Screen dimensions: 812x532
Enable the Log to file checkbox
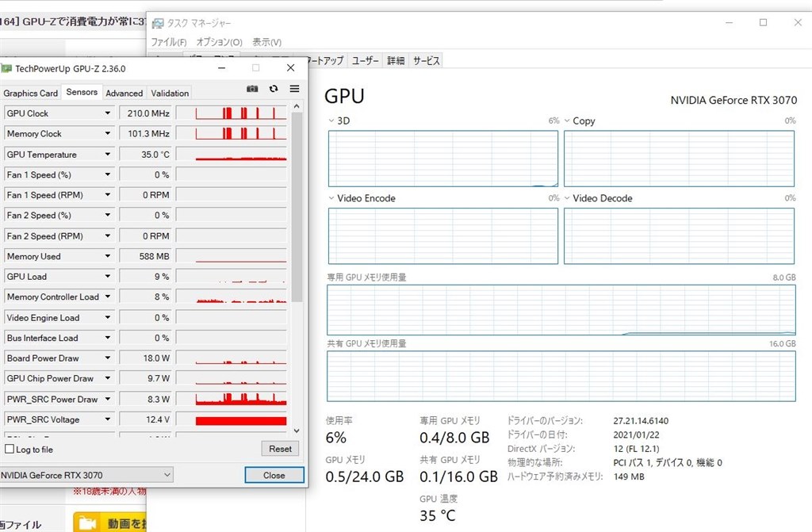coord(10,449)
